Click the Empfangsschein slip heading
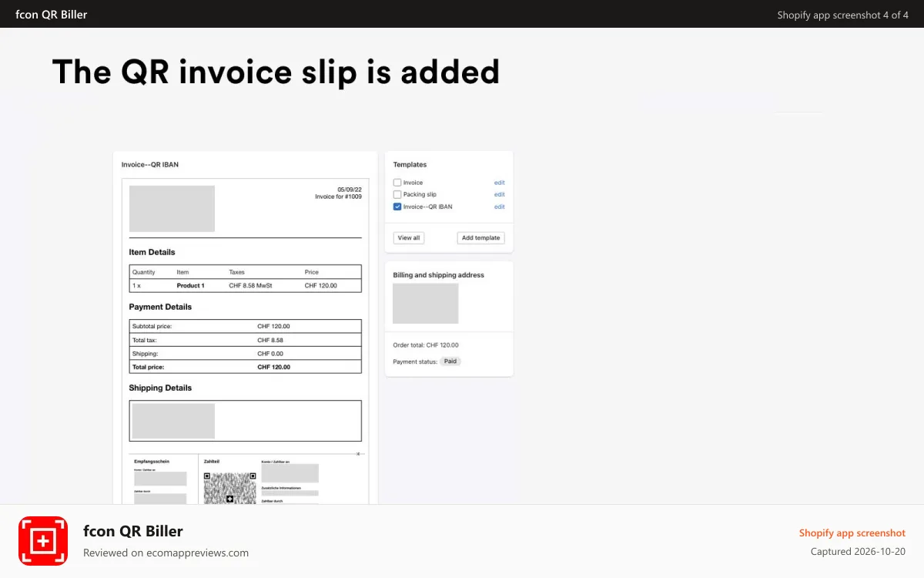Image resolution: width=924 pixels, height=578 pixels. point(151,462)
